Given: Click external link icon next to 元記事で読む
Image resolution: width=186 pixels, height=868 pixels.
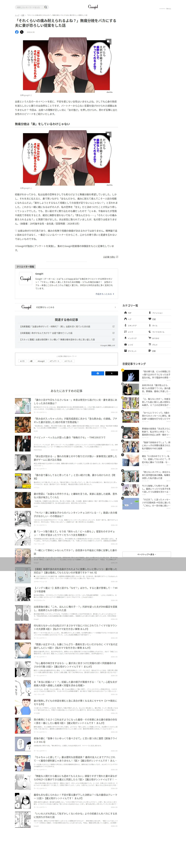Looking at the screenshot, I should click(117, 257).
